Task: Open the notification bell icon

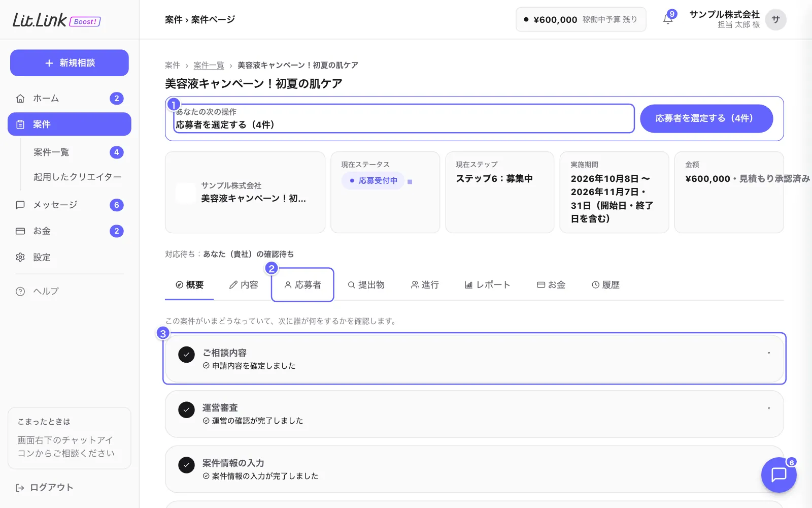Action: [x=668, y=19]
